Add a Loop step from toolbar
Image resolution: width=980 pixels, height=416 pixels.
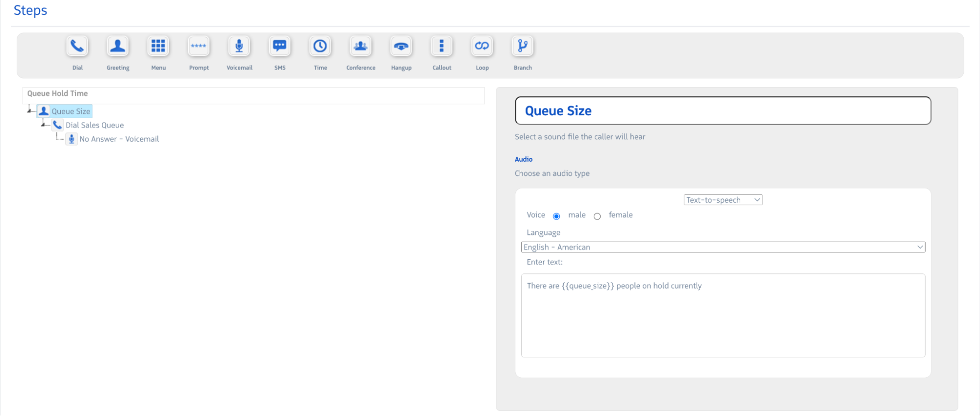coord(482,47)
